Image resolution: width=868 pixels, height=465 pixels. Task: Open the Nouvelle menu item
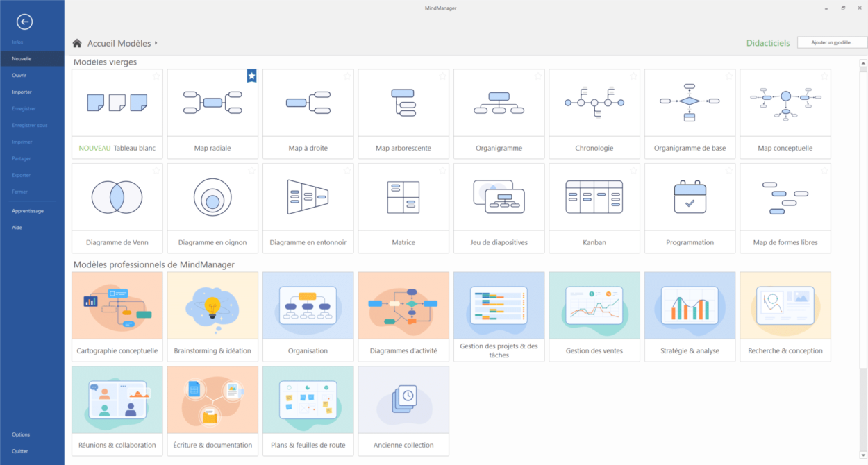tap(22, 59)
